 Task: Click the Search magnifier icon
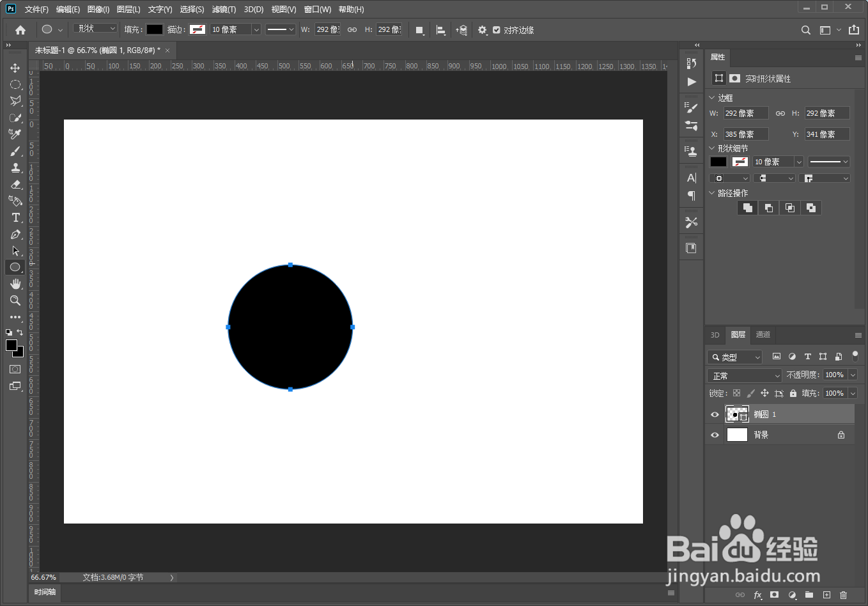coord(805,30)
